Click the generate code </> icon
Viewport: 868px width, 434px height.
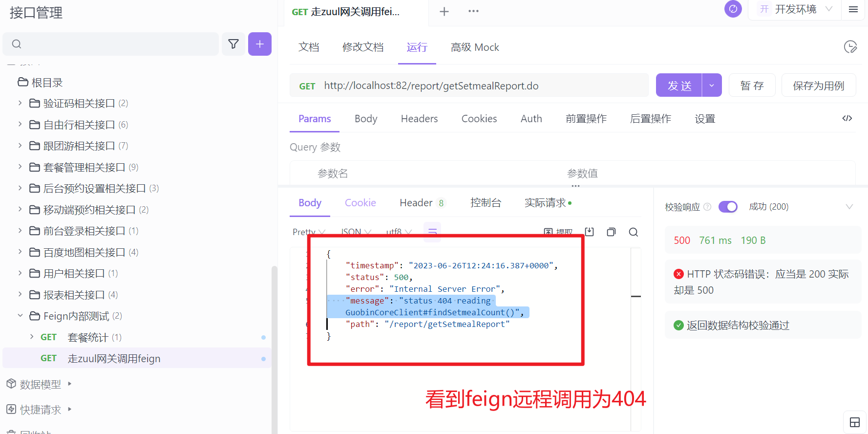pos(847,118)
